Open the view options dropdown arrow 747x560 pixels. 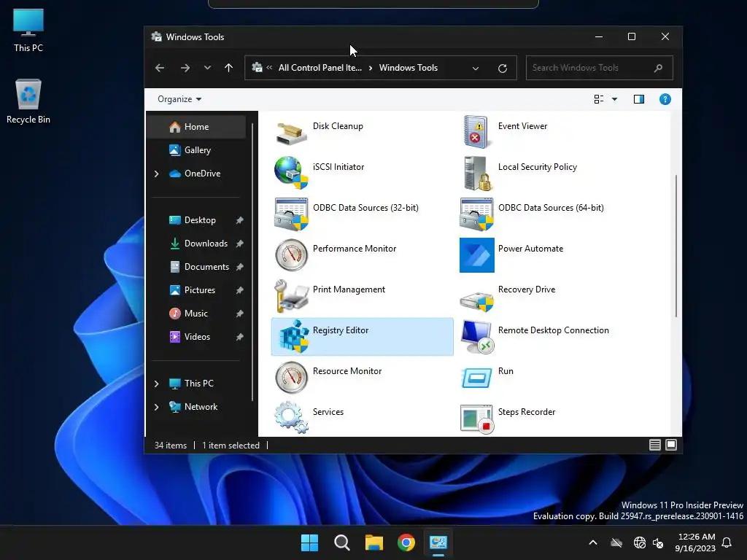614,99
